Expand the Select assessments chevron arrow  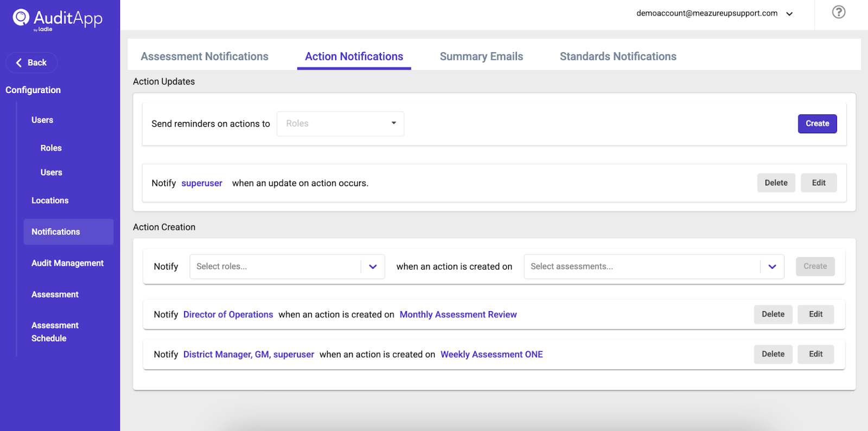772,267
